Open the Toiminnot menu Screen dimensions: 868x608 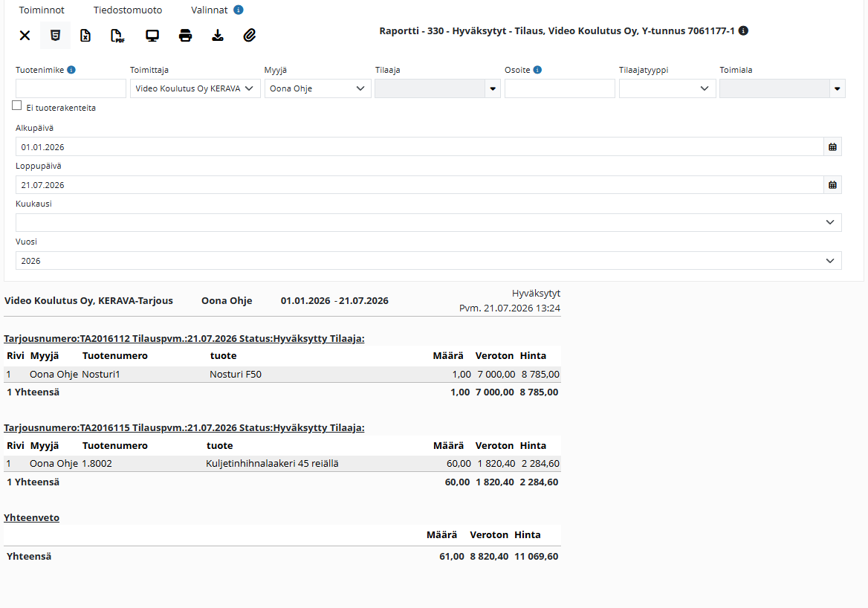(x=42, y=10)
